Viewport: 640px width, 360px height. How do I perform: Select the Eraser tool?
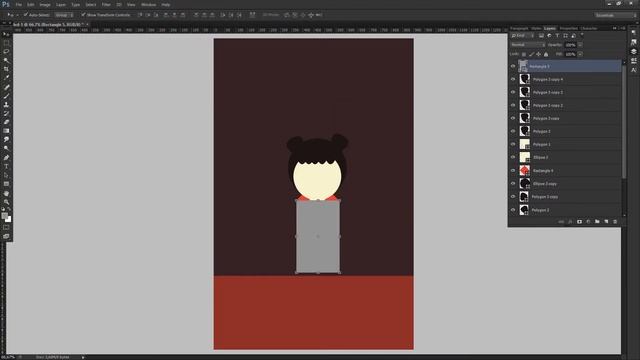pyautogui.click(x=6, y=122)
